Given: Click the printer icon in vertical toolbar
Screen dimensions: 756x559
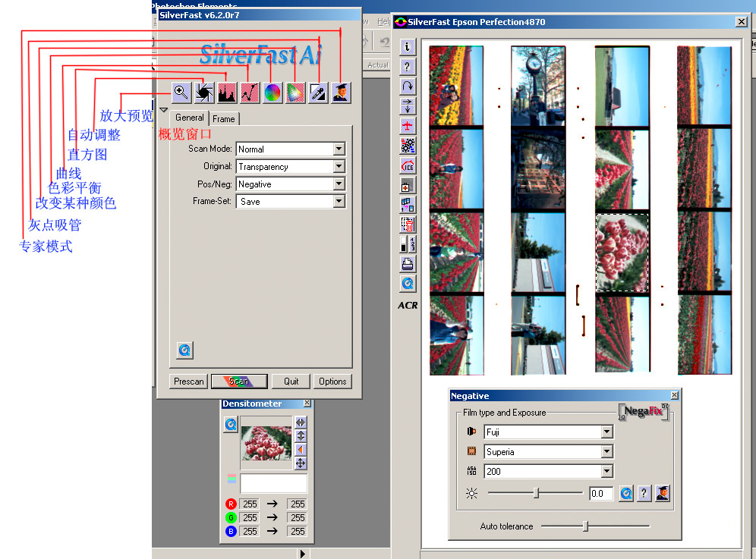Looking at the screenshot, I should (x=408, y=264).
